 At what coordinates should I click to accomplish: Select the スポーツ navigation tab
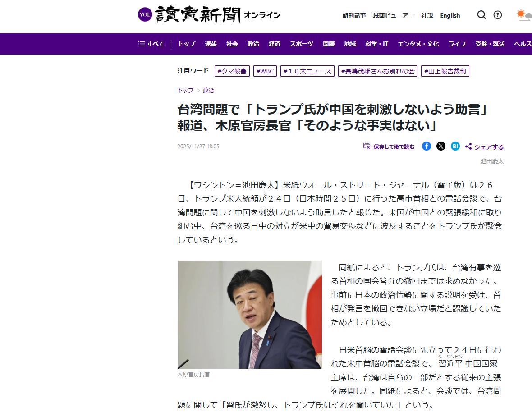pos(301,44)
